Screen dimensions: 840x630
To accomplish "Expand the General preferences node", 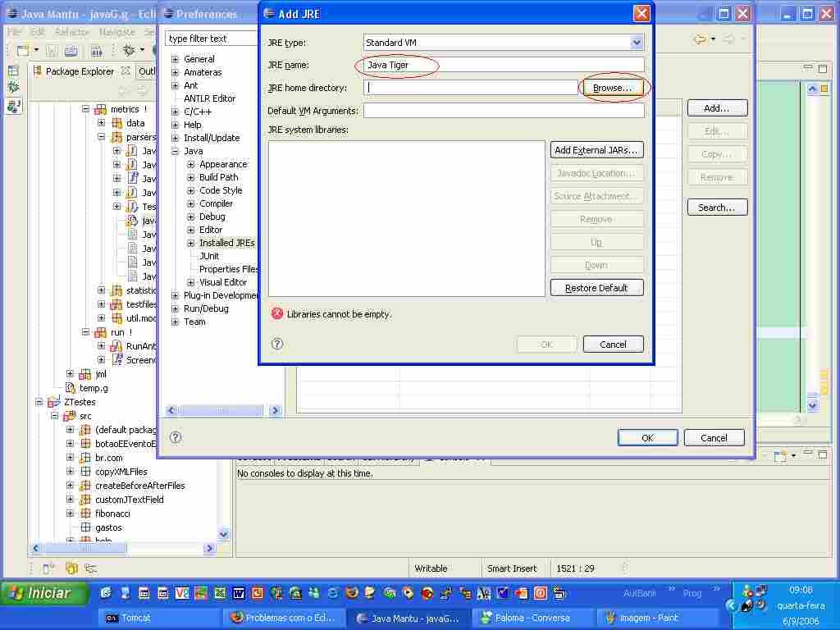I will point(175,59).
